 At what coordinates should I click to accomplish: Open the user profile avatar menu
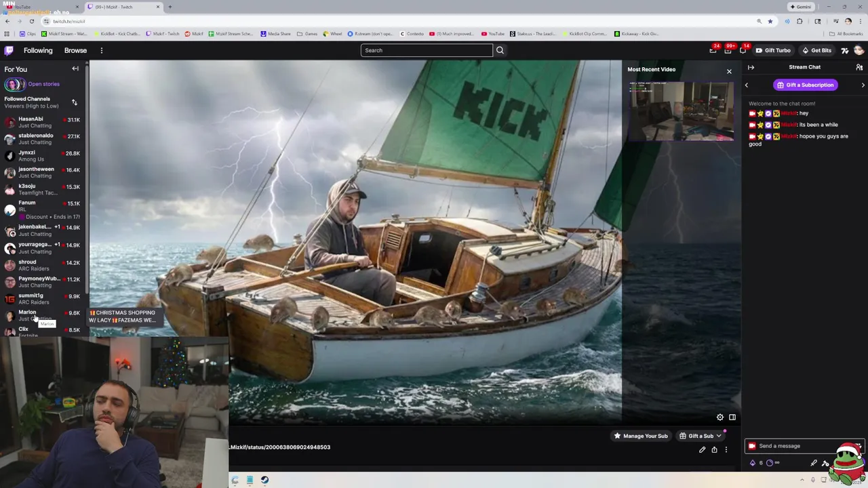(x=859, y=50)
